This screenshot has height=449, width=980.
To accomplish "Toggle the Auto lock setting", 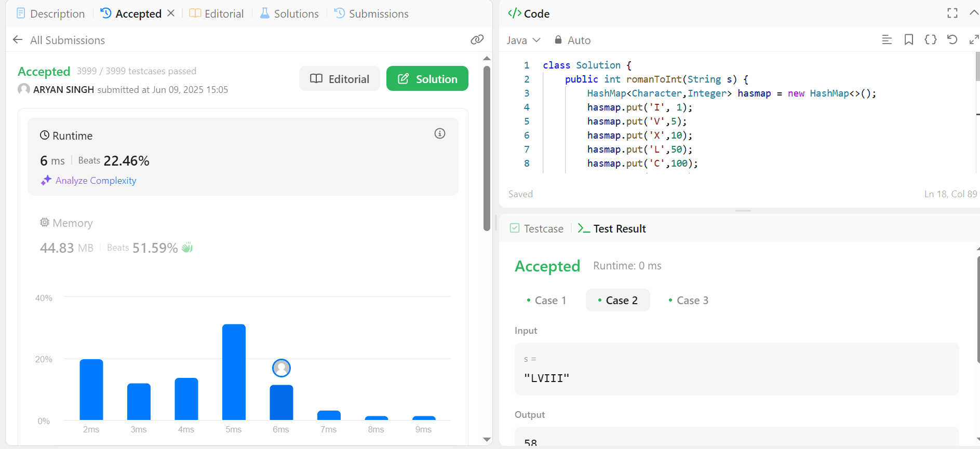I will 572,40.
